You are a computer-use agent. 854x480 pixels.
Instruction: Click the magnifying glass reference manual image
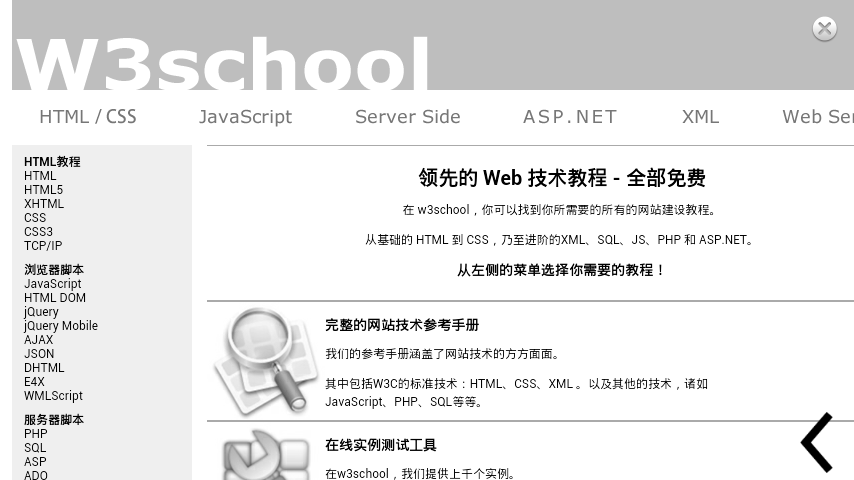[266, 361]
